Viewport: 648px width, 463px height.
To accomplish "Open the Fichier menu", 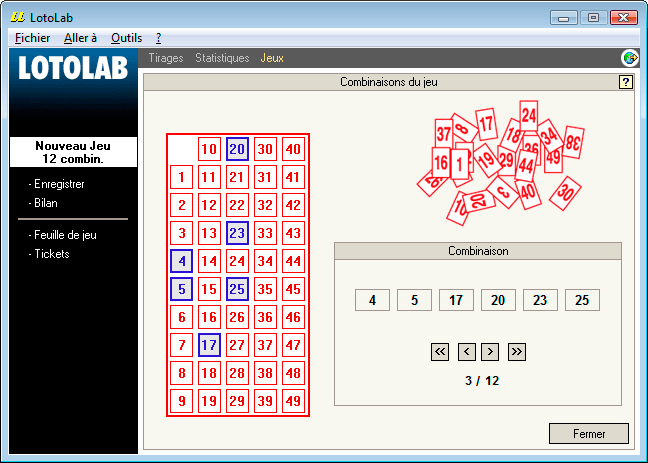I will pyautogui.click(x=33, y=37).
